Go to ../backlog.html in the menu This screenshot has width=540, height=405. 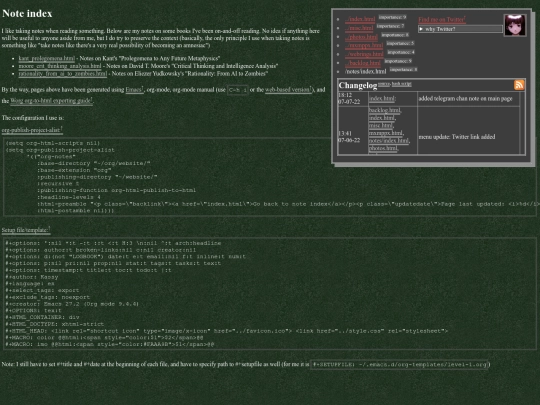363,63
